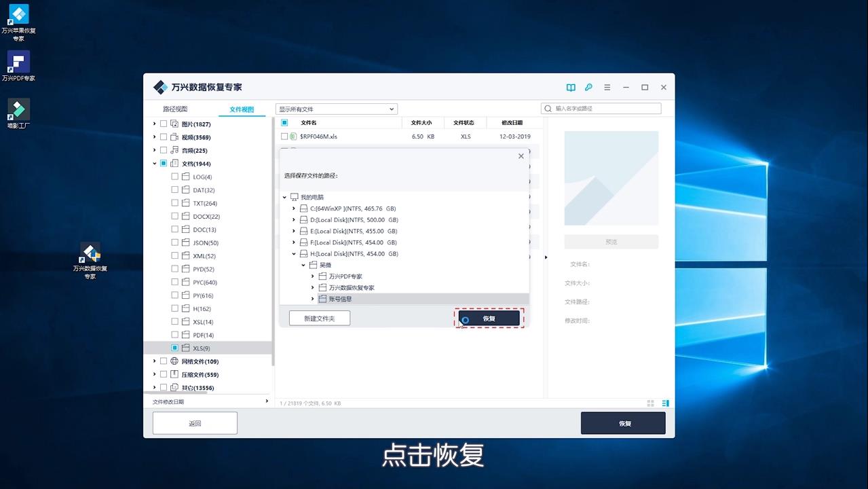Viewport: 868px width, 489px height.
Task: Expand the 图片 category
Action: pyautogui.click(x=155, y=124)
